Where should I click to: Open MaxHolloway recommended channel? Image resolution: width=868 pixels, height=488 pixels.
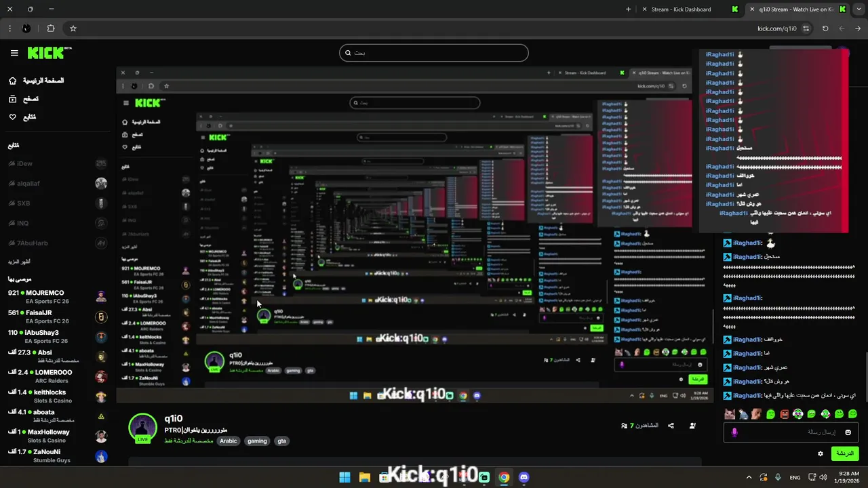58,436
